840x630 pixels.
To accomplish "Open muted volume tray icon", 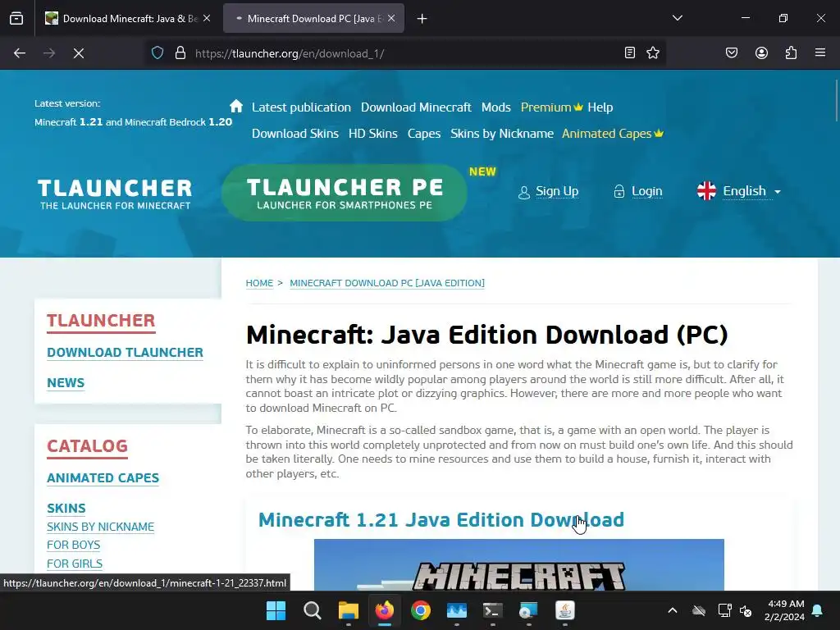I will click(x=746, y=610).
